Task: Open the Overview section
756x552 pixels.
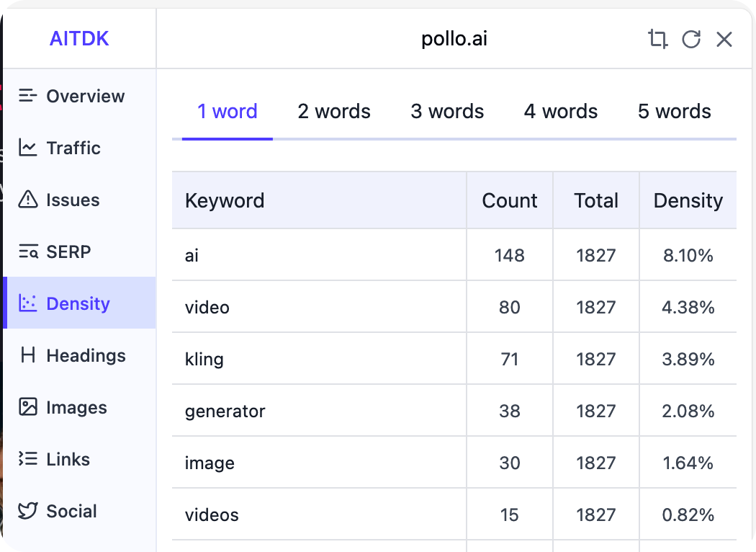Action: click(x=79, y=96)
